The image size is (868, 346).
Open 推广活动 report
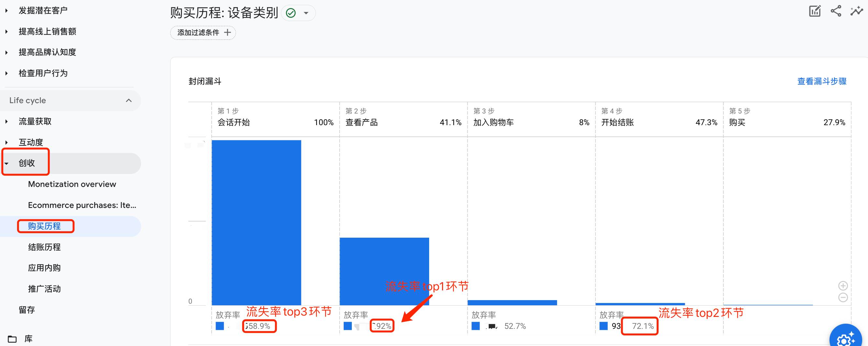pos(44,289)
